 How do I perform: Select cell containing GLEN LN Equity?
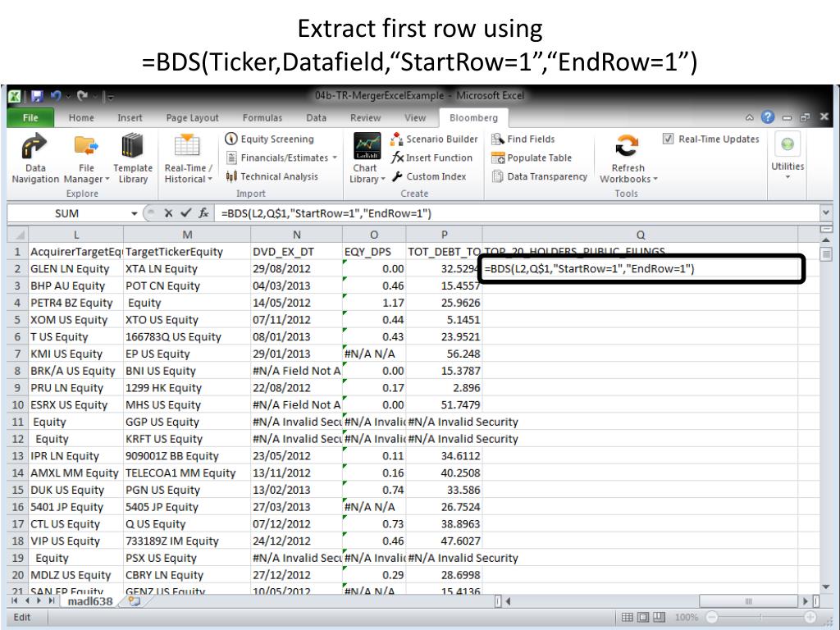pos(75,269)
